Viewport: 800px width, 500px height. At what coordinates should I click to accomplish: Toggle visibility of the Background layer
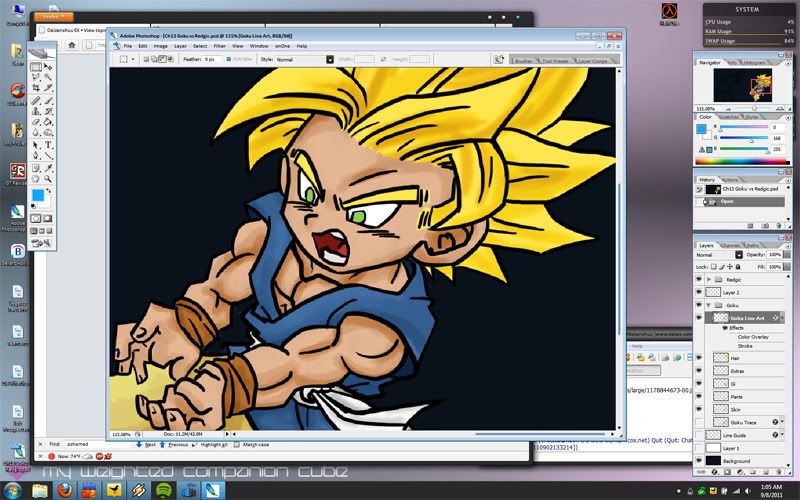tap(699, 460)
